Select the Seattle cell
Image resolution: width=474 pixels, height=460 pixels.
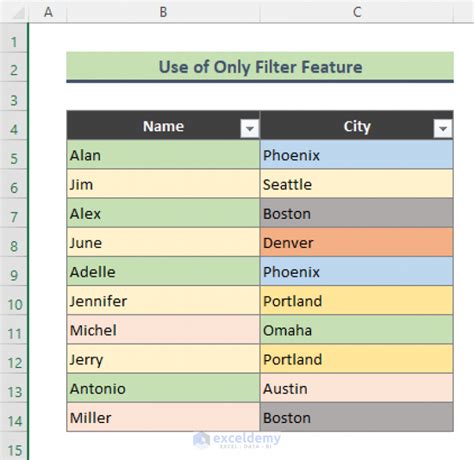[x=357, y=184]
